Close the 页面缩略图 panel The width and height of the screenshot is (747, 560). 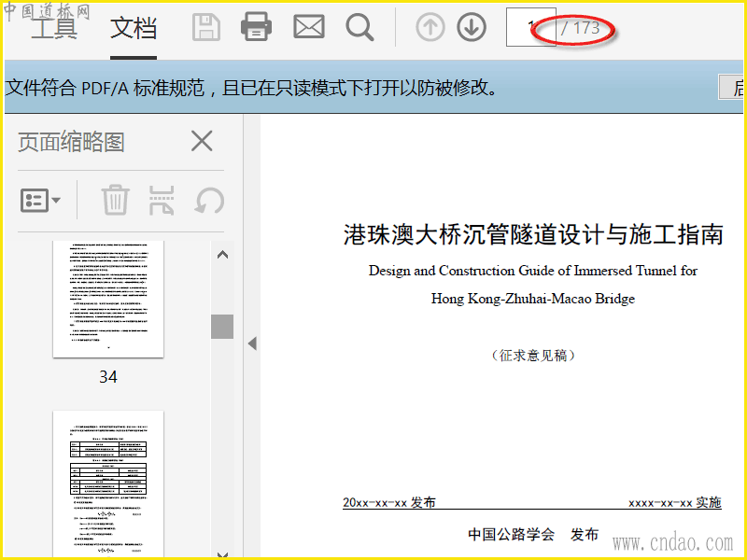[x=202, y=141]
